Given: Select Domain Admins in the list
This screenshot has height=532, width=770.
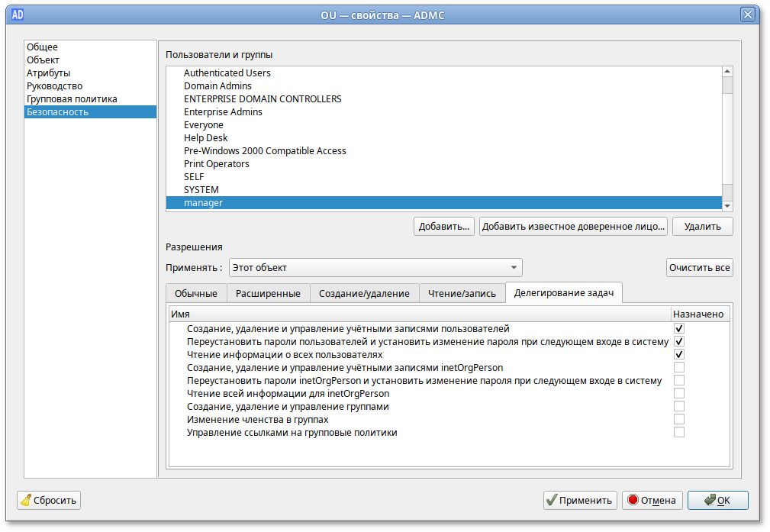Looking at the screenshot, I should [217, 86].
